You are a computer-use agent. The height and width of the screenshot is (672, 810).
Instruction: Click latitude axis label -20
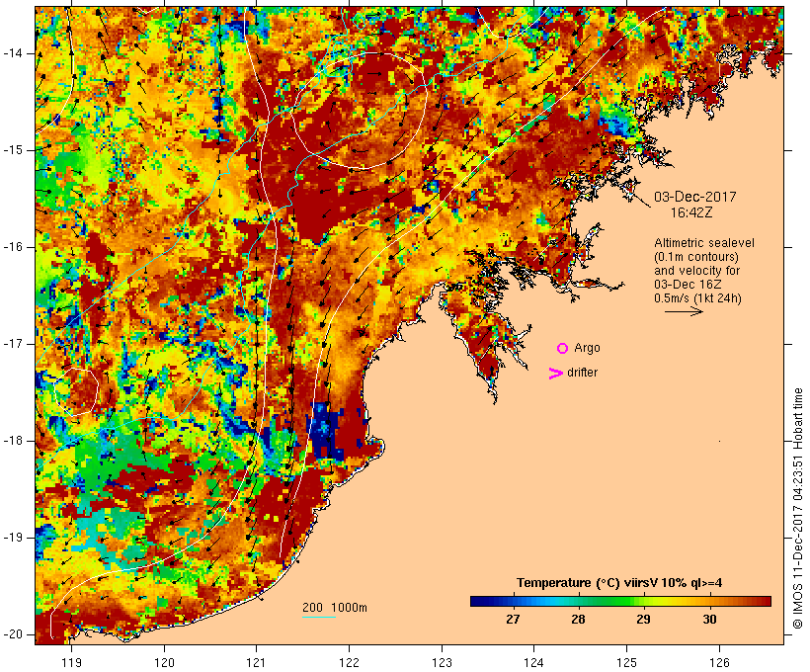(13, 634)
